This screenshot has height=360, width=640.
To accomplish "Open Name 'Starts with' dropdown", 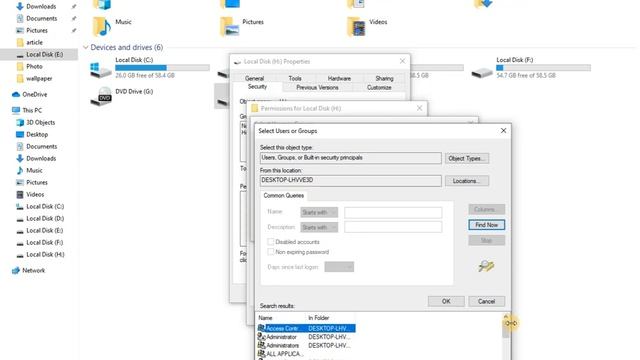I will pos(319,212).
